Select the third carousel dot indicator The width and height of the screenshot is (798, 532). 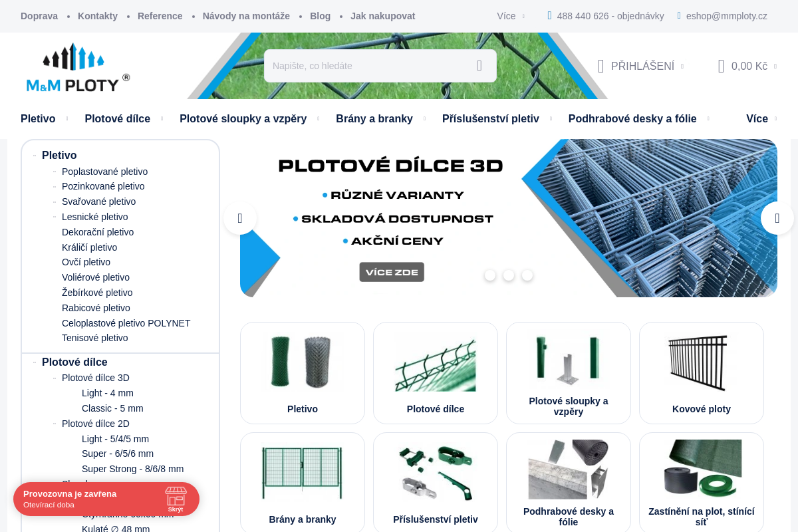[527, 275]
